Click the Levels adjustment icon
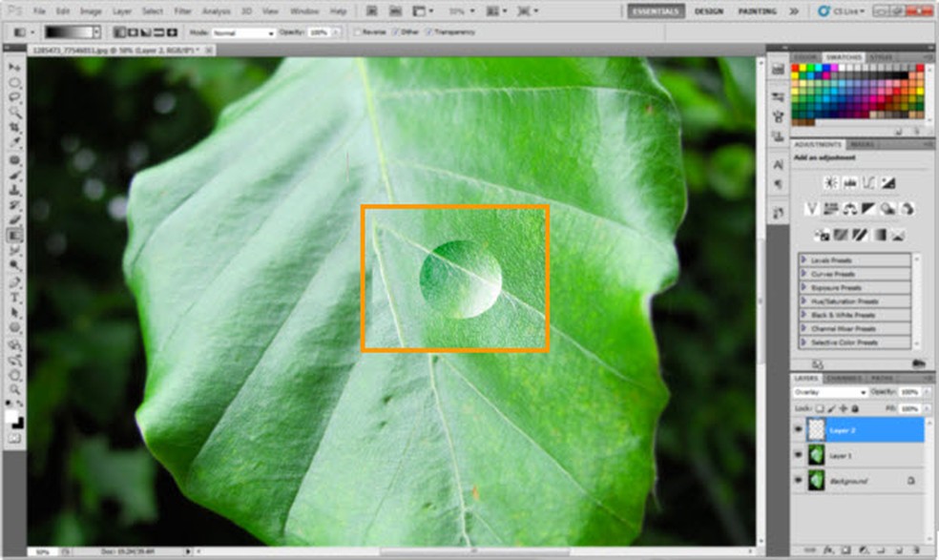Image resolution: width=939 pixels, height=560 pixels. (x=850, y=182)
